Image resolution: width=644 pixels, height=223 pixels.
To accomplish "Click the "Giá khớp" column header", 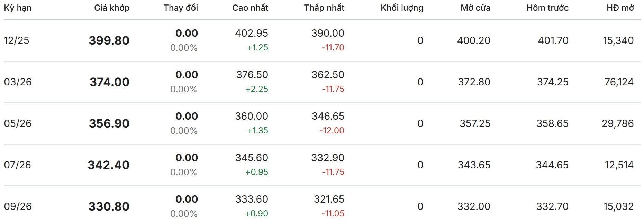I will pyautogui.click(x=111, y=8).
